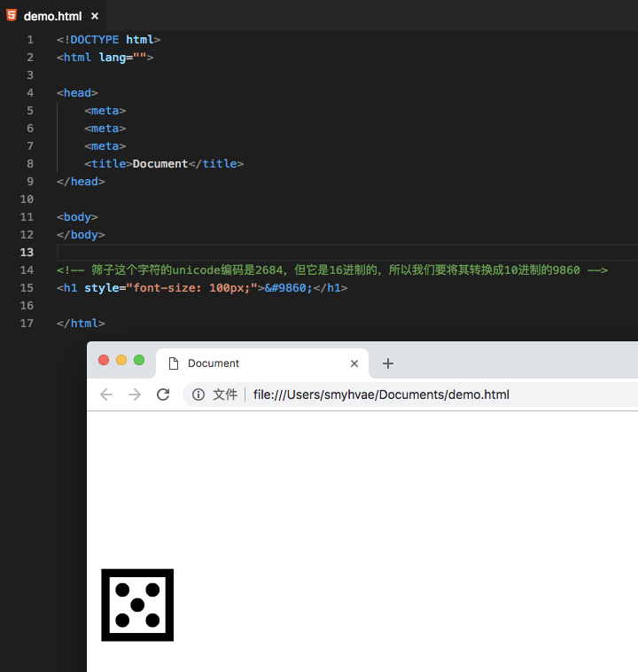Click line number 15 in the gutter

(27, 288)
